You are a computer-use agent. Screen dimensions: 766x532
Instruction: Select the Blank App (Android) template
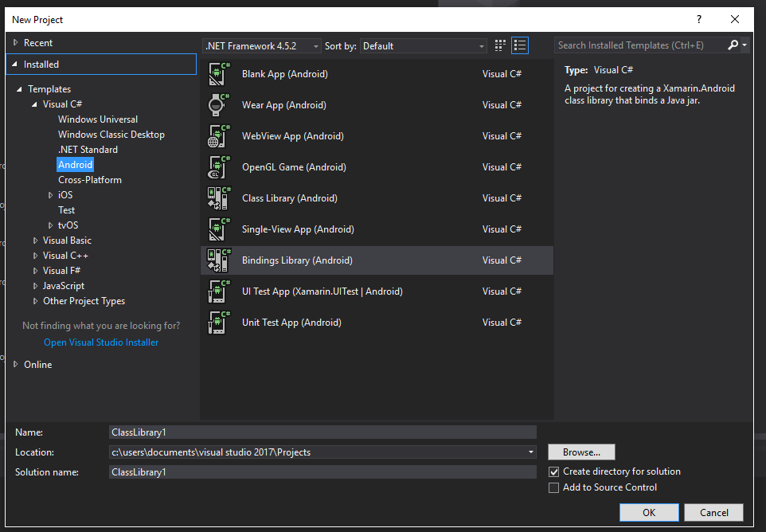point(377,74)
